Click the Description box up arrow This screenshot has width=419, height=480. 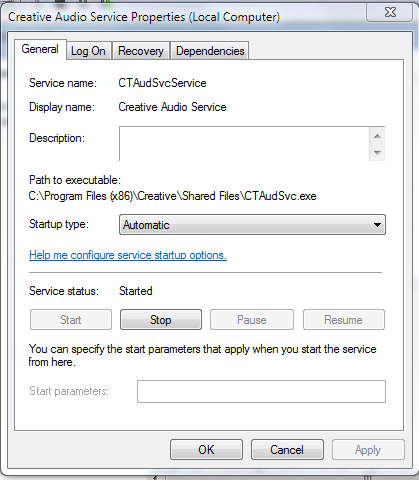(377, 136)
